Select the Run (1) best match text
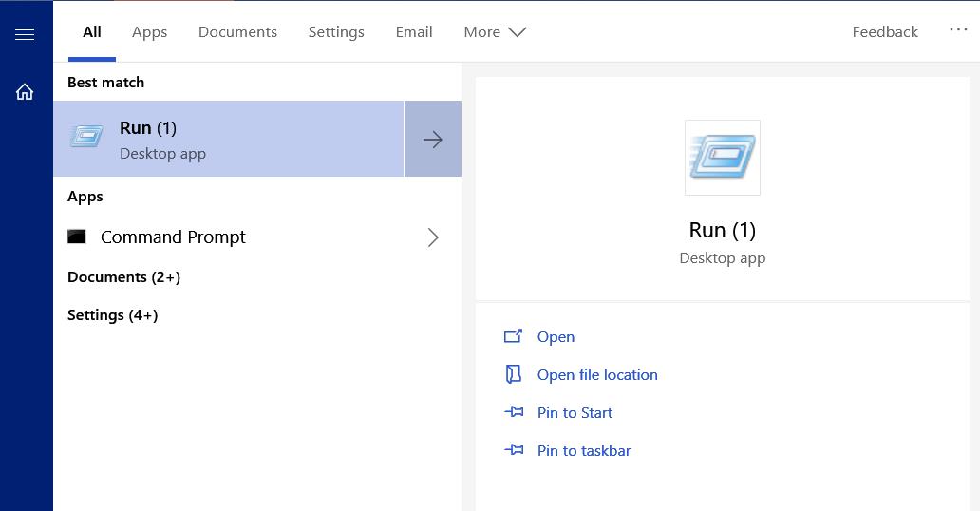 pyautogui.click(x=148, y=127)
